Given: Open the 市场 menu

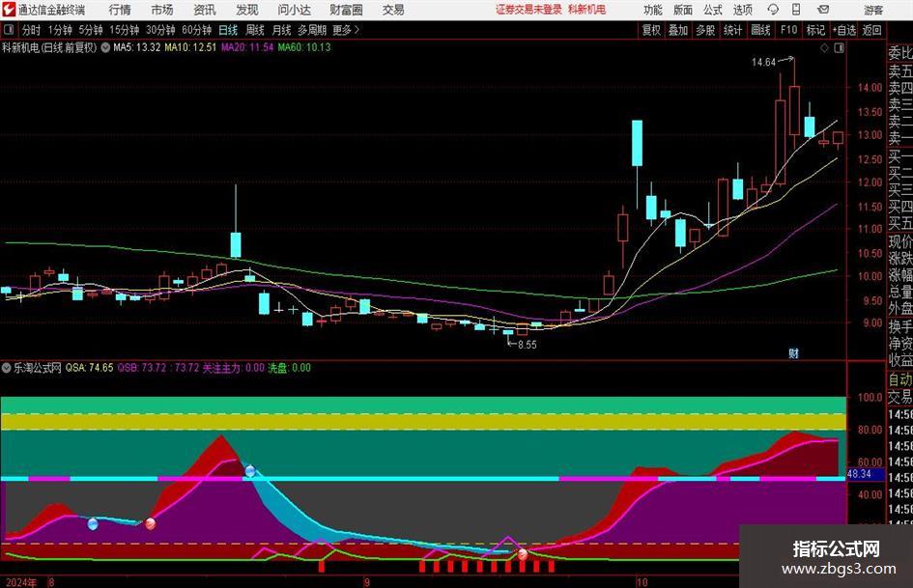Looking at the screenshot, I should pos(162,10).
